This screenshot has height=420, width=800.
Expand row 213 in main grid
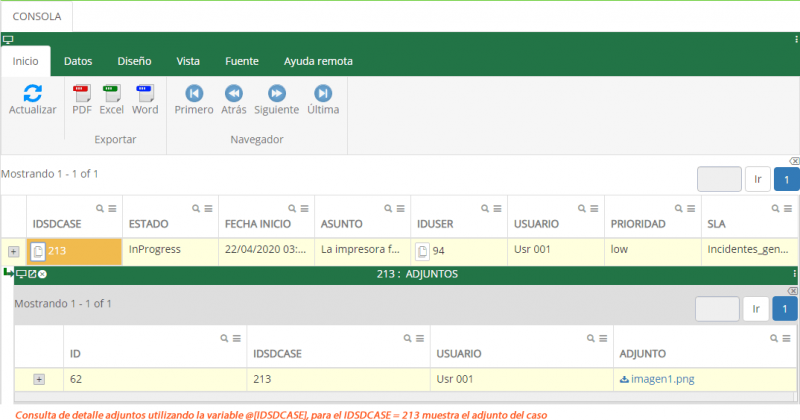tap(13, 252)
